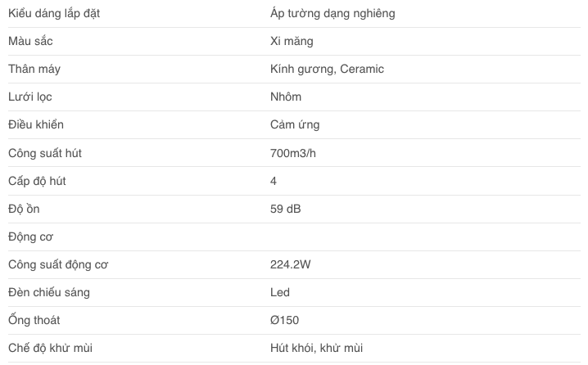The width and height of the screenshot is (588, 365).
Task: Click the 'Hút khói, khử mùi' value
Action: click(x=316, y=348)
